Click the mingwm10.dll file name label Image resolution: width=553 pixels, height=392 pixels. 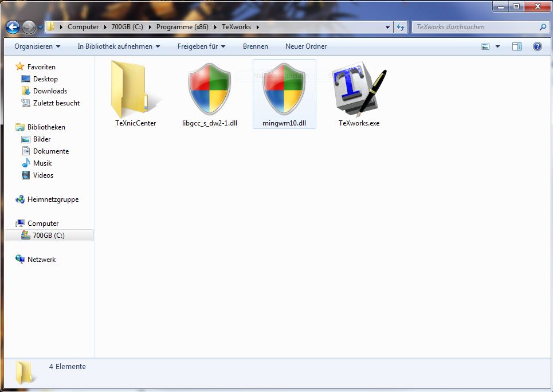(x=284, y=123)
